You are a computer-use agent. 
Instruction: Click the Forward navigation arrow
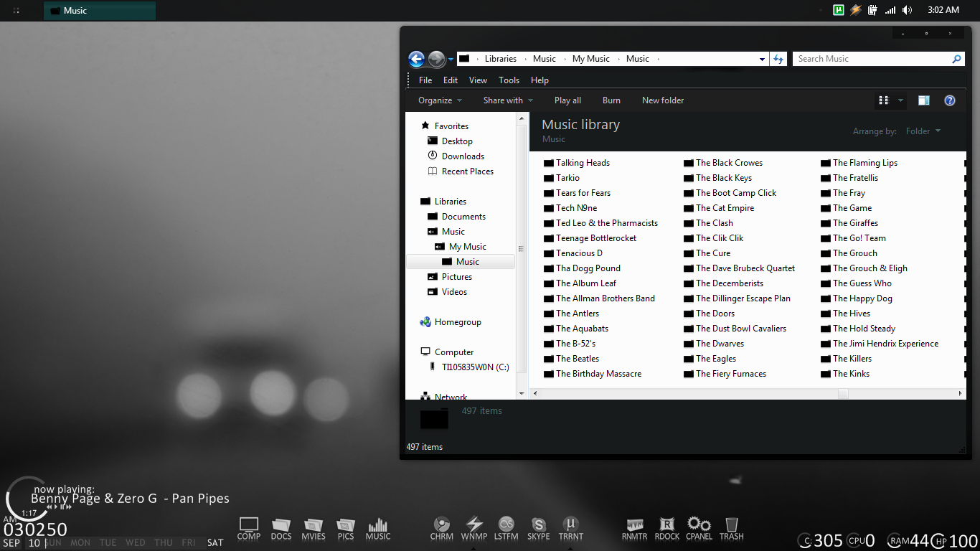coord(436,59)
